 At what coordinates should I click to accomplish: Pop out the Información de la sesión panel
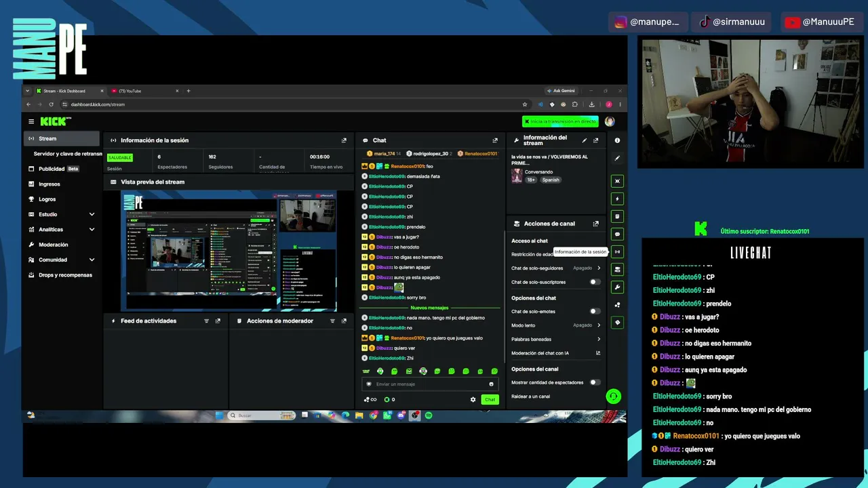pos(344,140)
